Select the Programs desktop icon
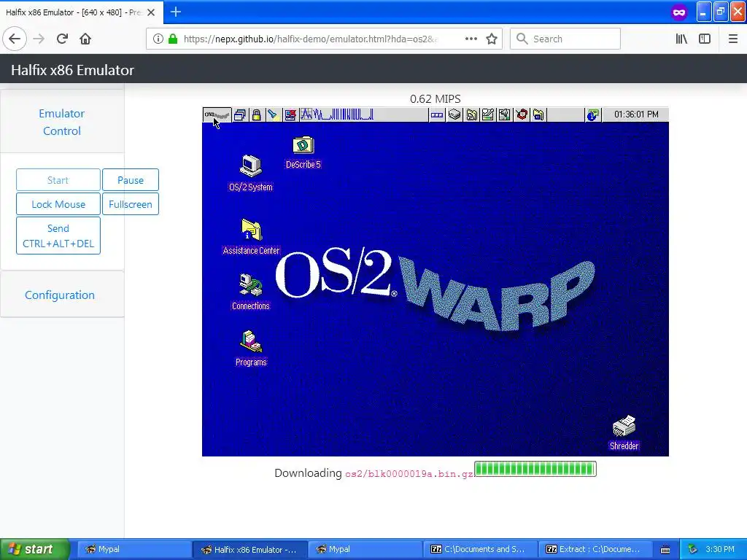Image resolution: width=747 pixels, height=560 pixels. click(251, 348)
